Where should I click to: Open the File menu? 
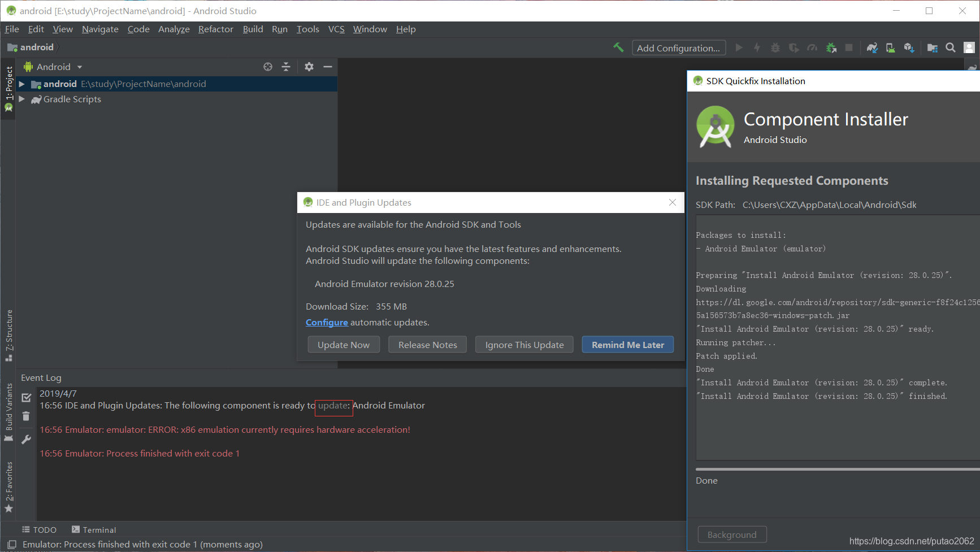tap(12, 29)
